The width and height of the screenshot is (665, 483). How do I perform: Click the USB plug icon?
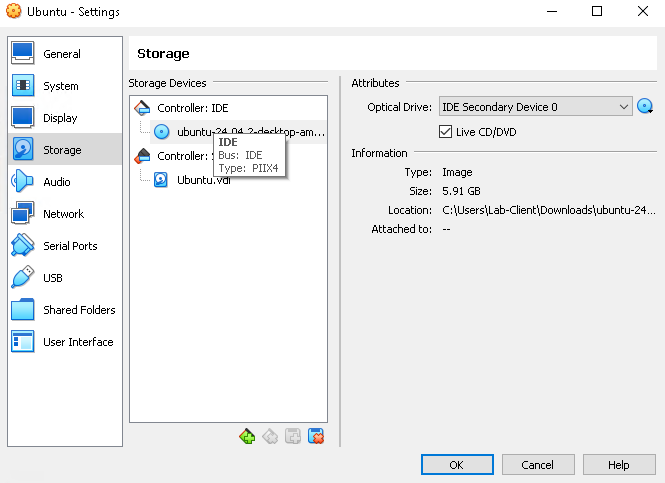click(x=22, y=277)
